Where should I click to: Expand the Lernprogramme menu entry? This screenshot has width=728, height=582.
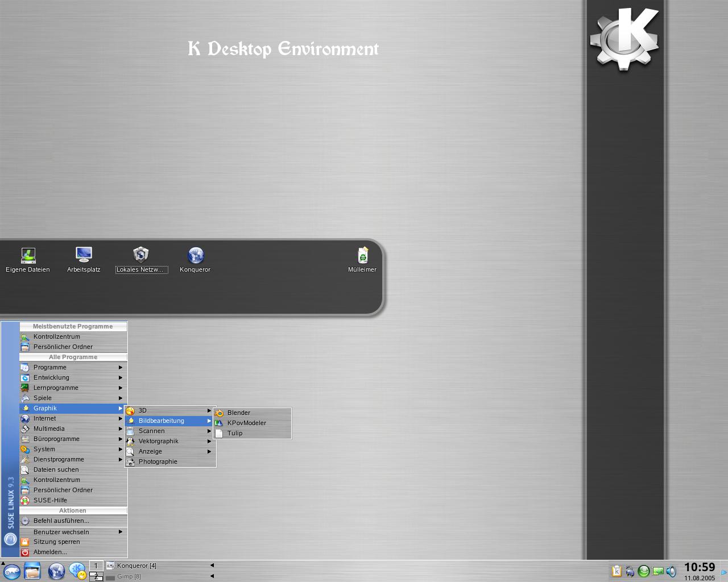tap(73, 388)
